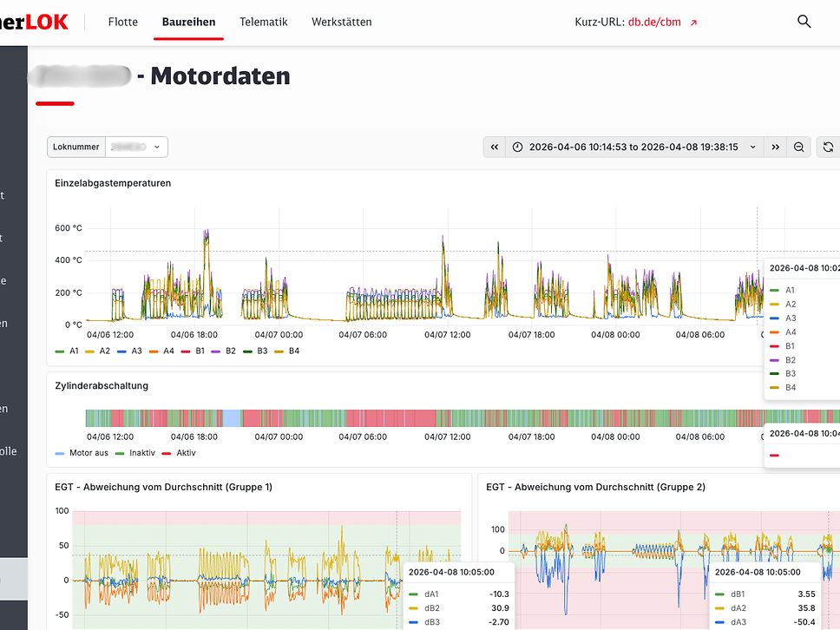840x630 pixels.
Task: Toggle the Motor aus legend entry
Action: pyautogui.click(x=82, y=453)
